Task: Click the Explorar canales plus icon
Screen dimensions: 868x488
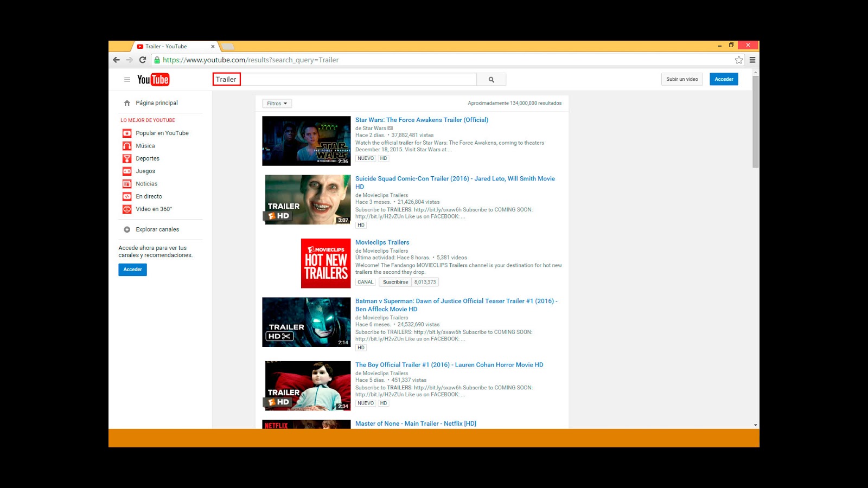Action: click(x=127, y=230)
